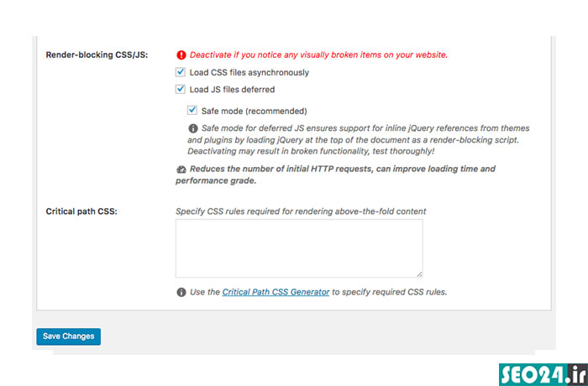Click the SEO24.ir logo watermark

click(x=543, y=374)
